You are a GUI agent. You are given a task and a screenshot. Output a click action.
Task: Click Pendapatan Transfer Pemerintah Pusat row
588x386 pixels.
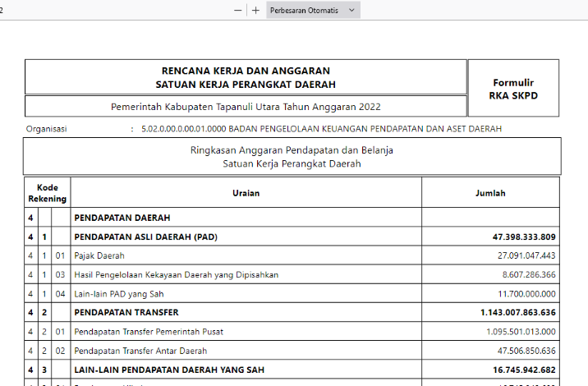[149, 331]
